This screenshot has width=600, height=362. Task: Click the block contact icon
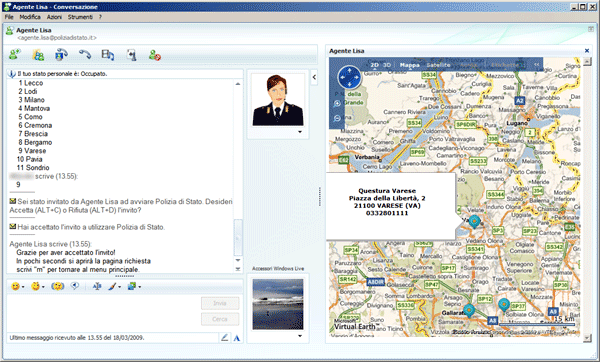click(x=155, y=55)
